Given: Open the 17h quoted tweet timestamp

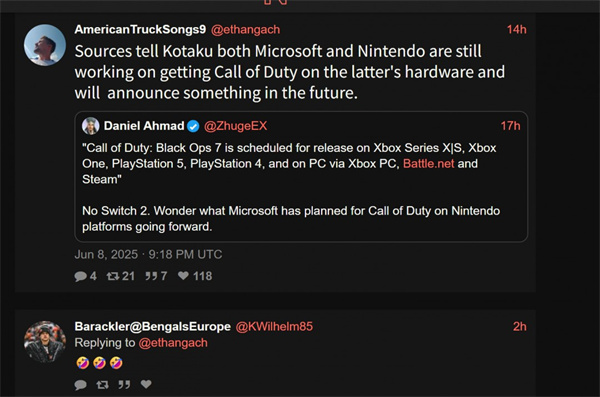Looking at the screenshot, I should (x=510, y=126).
